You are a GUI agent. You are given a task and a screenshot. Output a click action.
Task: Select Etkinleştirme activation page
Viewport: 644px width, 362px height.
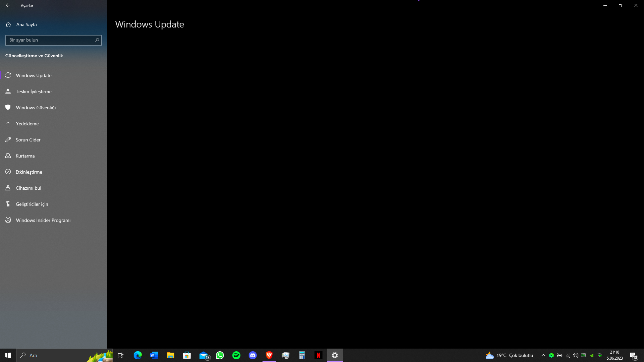point(29,172)
